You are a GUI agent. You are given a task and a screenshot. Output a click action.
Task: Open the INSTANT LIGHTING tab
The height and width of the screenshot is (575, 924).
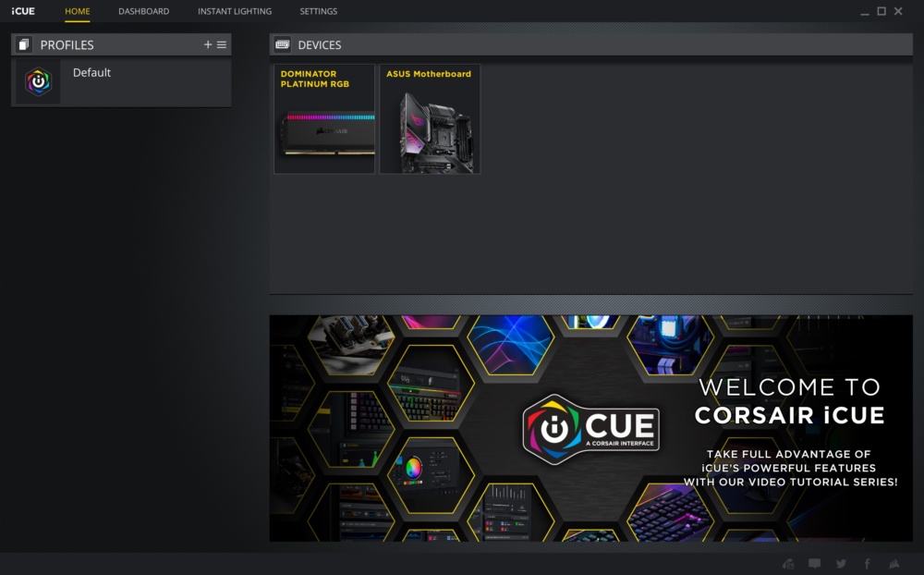click(235, 11)
